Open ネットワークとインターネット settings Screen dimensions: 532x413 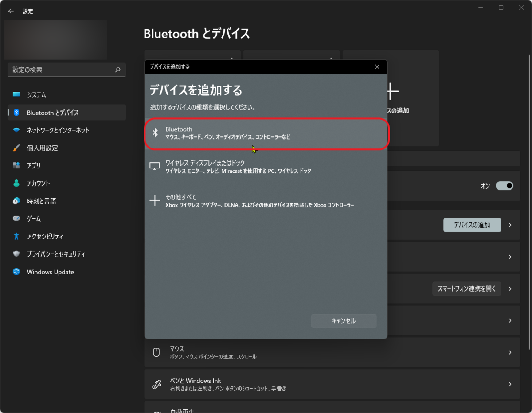pyautogui.click(x=66, y=130)
